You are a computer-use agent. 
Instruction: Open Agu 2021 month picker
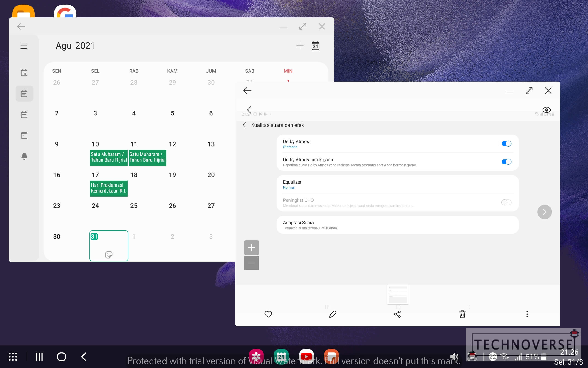(x=75, y=46)
